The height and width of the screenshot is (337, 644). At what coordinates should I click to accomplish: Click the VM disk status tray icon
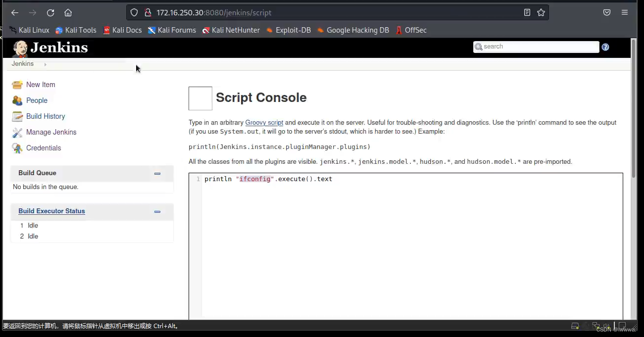point(575,326)
